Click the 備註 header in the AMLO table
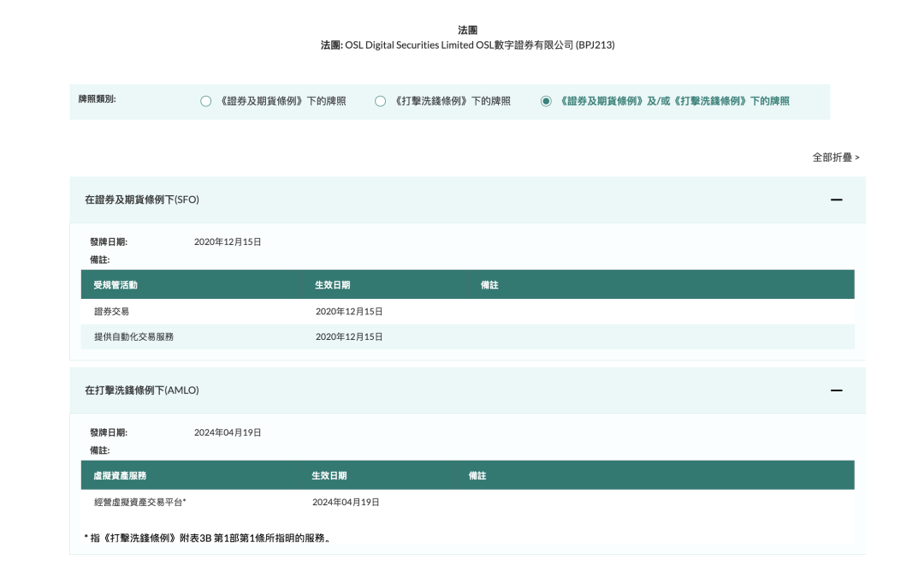The width and height of the screenshot is (924, 572). pyautogui.click(x=477, y=475)
